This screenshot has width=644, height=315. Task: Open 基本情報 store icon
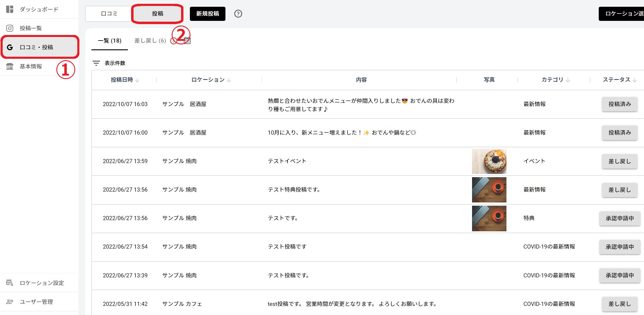pos(10,66)
